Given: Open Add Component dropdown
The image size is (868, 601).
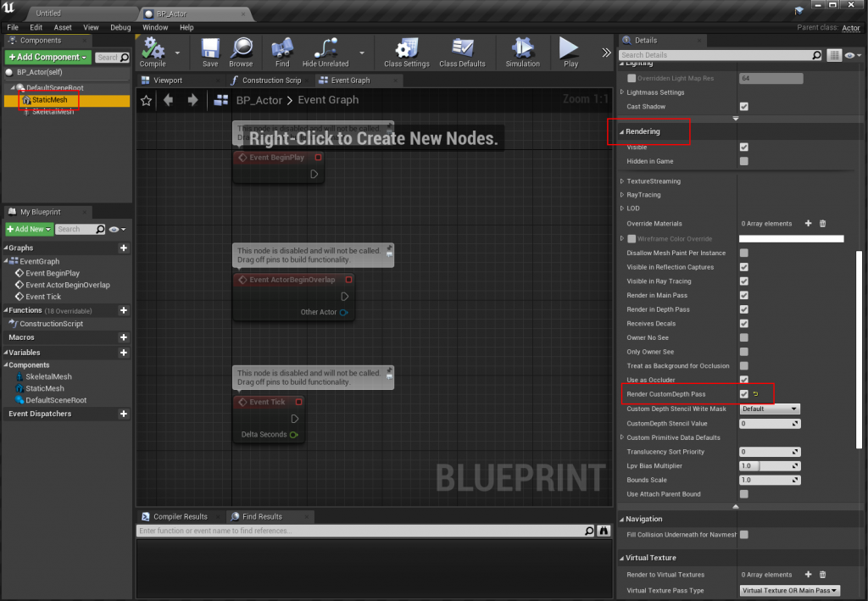Looking at the screenshot, I should pyautogui.click(x=48, y=57).
